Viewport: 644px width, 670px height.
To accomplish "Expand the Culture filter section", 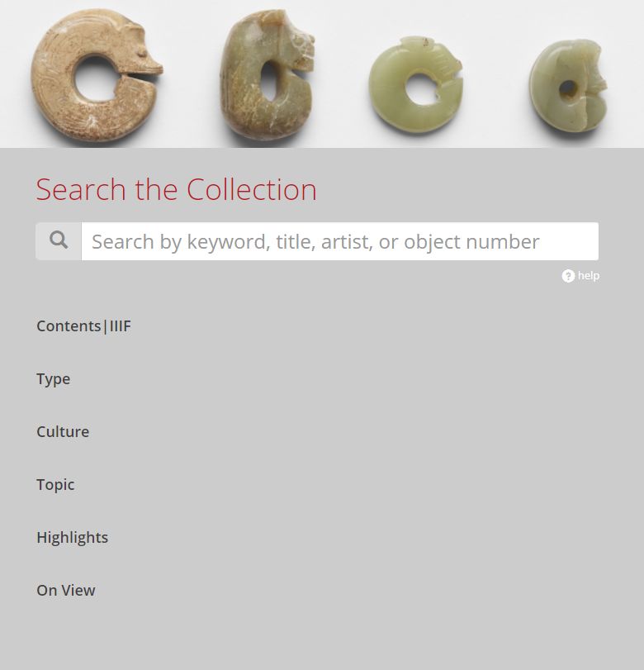I will (x=63, y=431).
